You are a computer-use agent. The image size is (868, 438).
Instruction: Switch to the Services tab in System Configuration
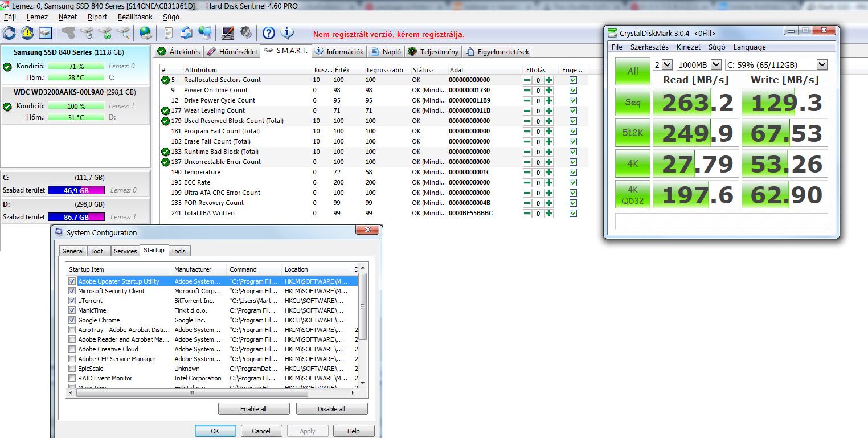point(125,251)
